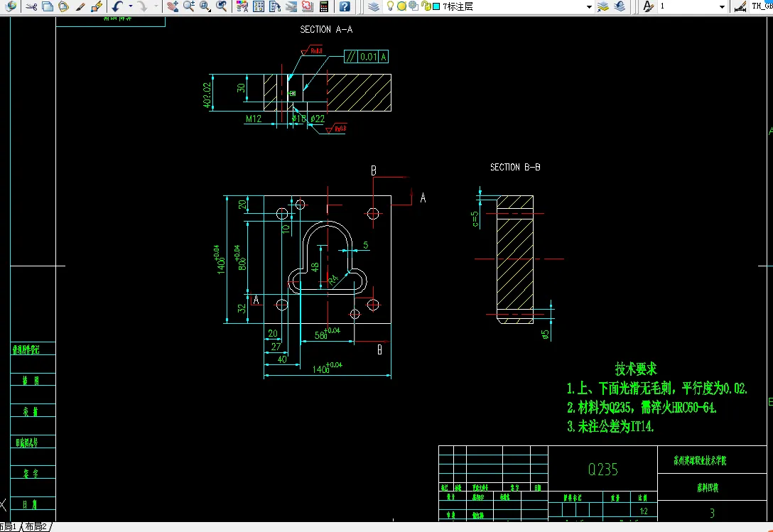Open the Sheet Set Manager icon
Viewport: 773px width, 532px height.
point(291,6)
